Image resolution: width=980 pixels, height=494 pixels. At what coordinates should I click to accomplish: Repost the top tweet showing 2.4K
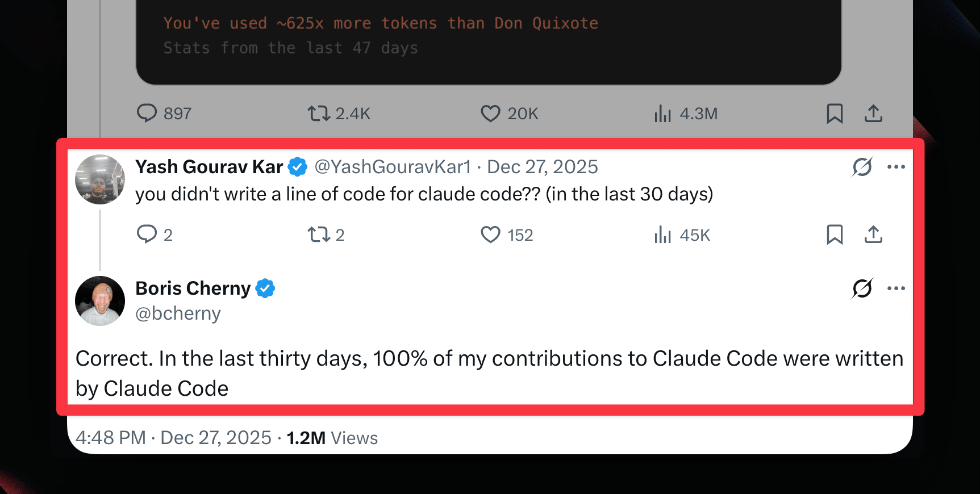[x=319, y=114]
